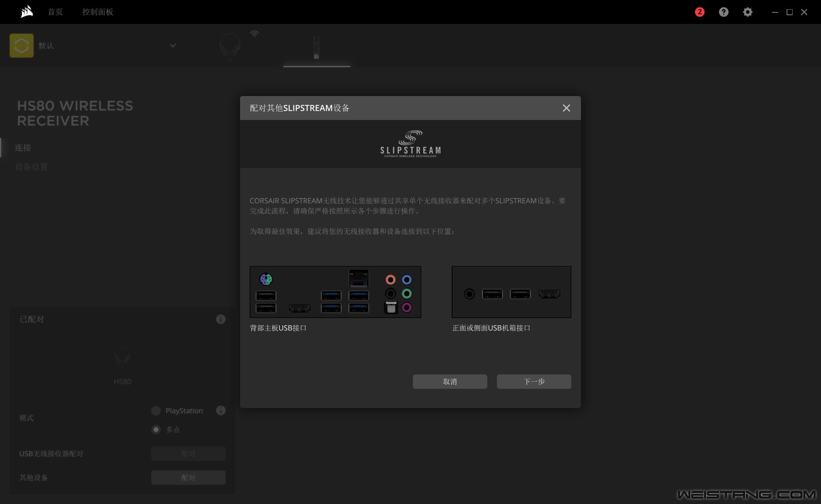Click the front or side case USB image

pos(511,292)
